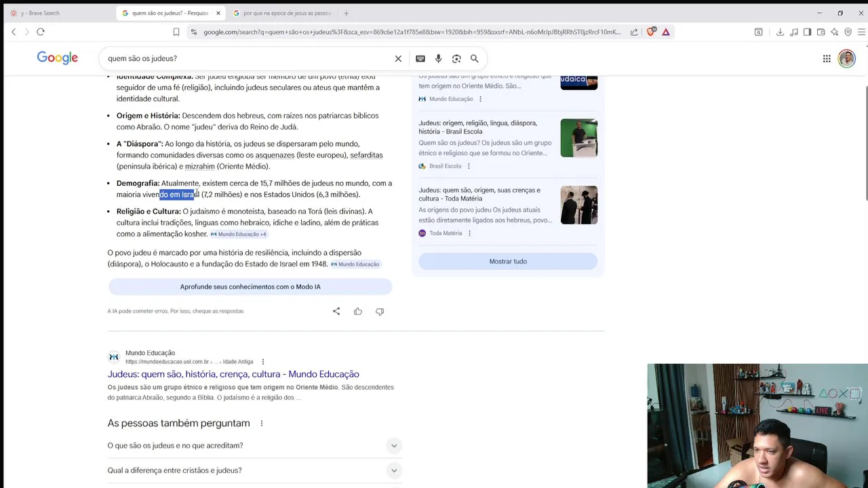This screenshot has height=488, width=868.
Task: Give thumbs down to the AI overview
Action: point(380,311)
